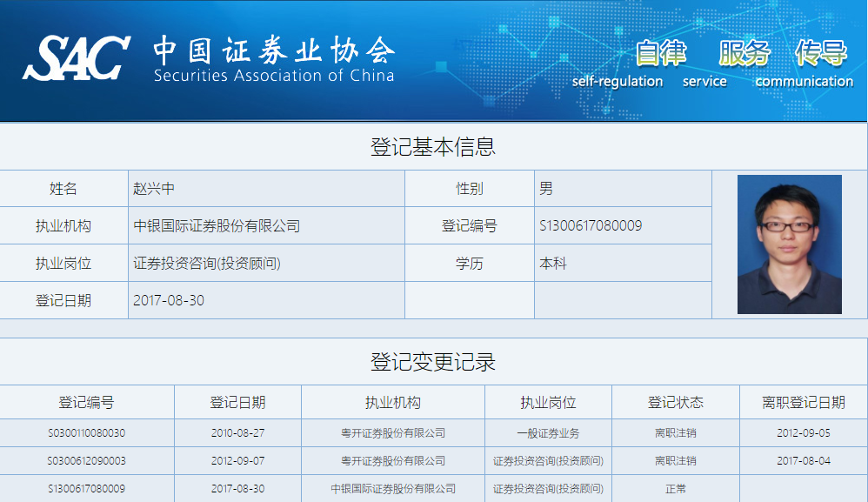Click the registrant's portrait photo
Viewport: 868px width, 502px height.
pyautogui.click(x=789, y=244)
